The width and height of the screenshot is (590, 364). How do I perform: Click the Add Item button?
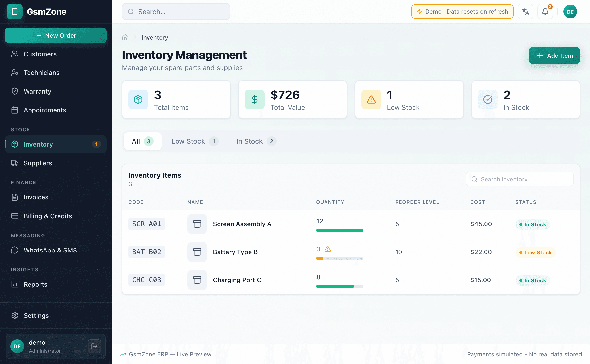coord(554,56)
